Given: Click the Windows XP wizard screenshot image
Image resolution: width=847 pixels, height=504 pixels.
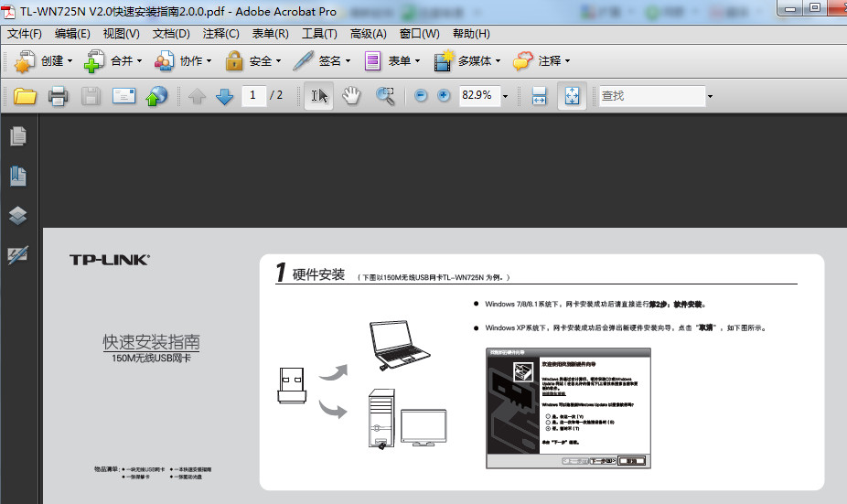Looking at the screenshot, I should pos(568,408).
